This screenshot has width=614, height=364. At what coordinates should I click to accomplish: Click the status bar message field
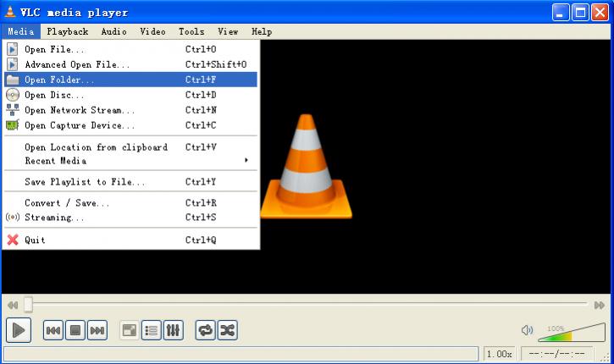coord(241,354)
